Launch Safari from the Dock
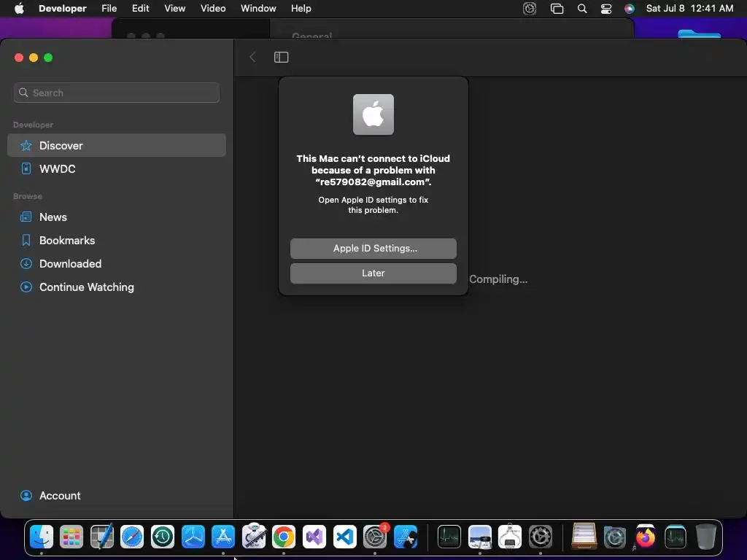This screenshot has width=747, height=560. (x=132, y=537)
